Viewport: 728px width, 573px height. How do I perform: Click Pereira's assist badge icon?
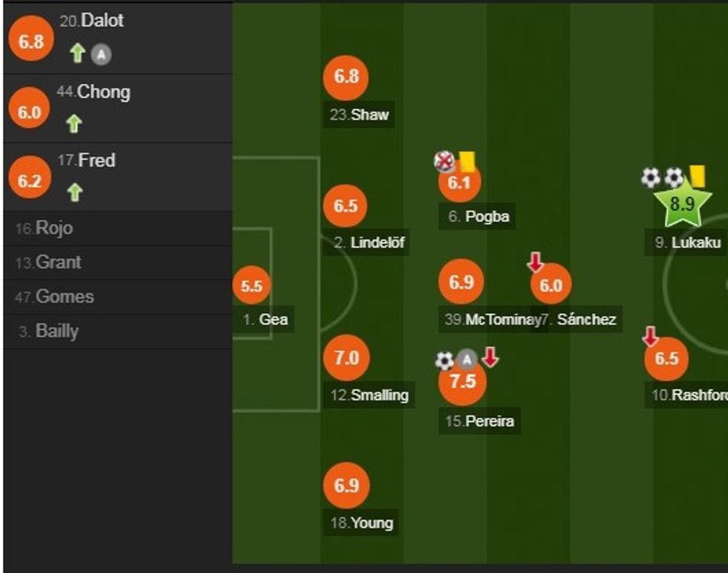click(467, 361)
